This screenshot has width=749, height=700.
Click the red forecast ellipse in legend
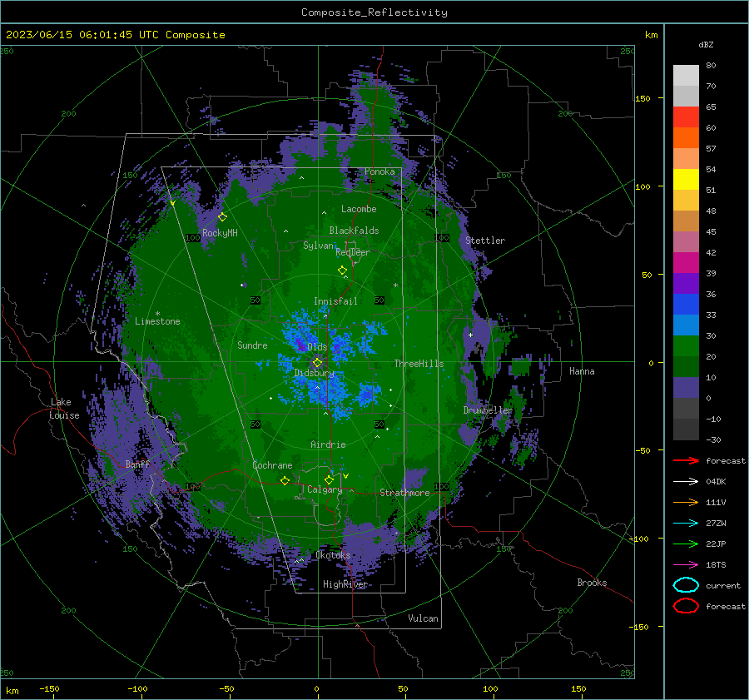point(686,606)
